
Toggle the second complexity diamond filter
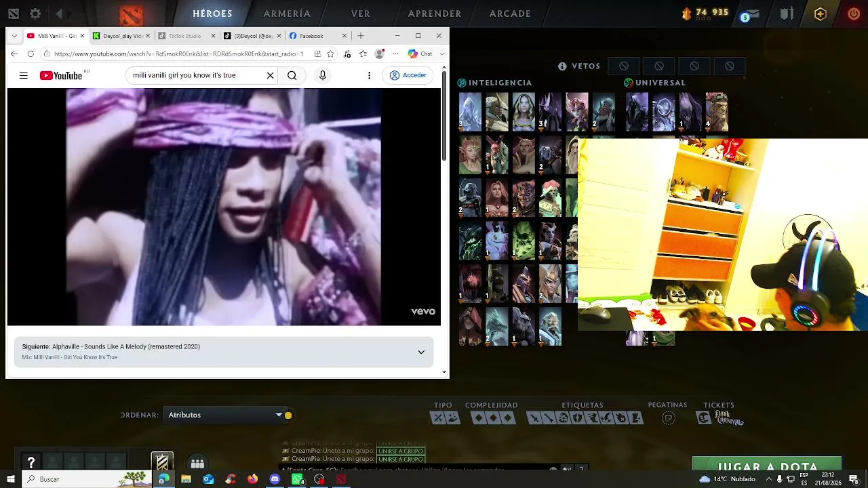click(x=492, y=418)
